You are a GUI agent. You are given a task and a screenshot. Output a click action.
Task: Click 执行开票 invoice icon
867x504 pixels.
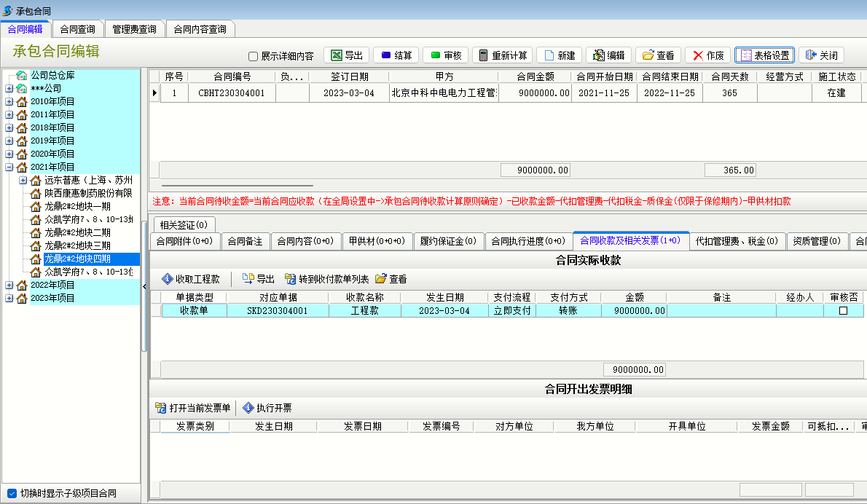tap(248, 408)
